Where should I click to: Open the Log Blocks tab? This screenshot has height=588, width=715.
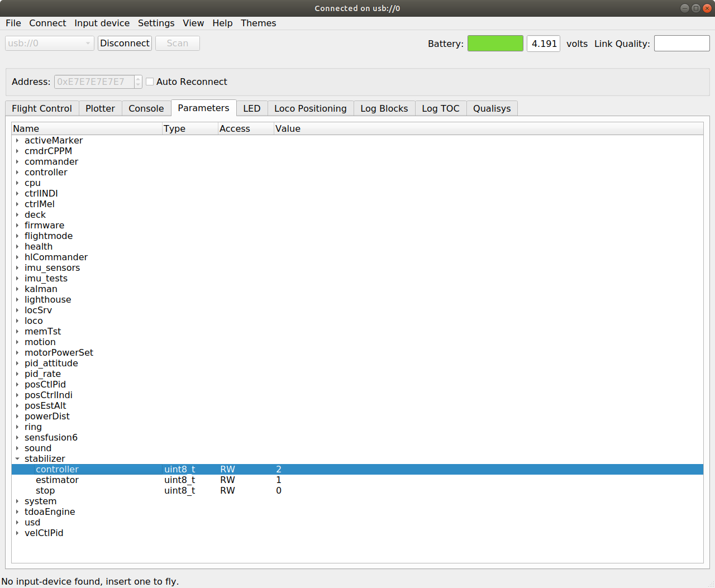tap(384, 108)
